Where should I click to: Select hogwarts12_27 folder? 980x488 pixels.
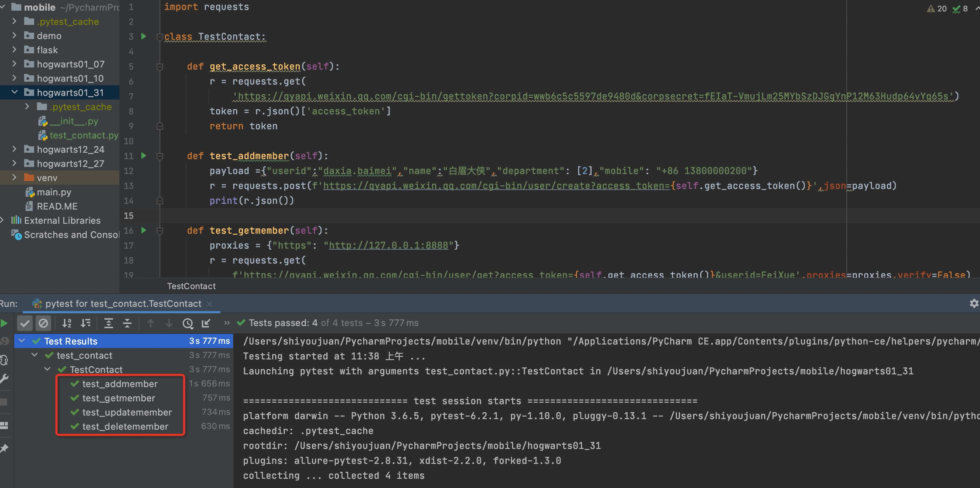(64, 163)
